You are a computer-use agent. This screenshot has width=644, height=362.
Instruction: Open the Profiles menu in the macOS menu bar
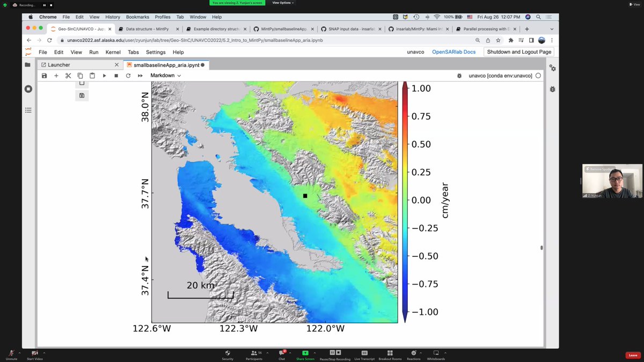pyautogui.click(x=163, y=17)
